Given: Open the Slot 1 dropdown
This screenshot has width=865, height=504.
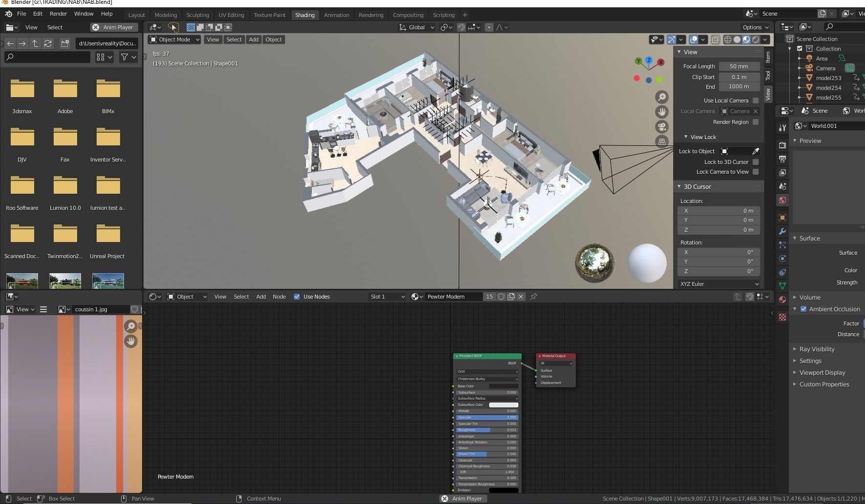Looking at the screenshot, I should coord(388,297).
